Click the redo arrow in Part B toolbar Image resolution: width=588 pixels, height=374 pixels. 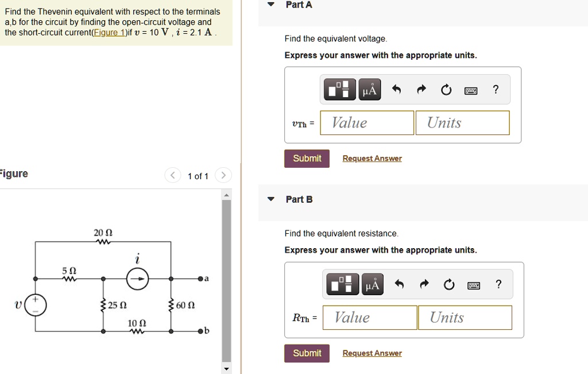coord(424,284)
